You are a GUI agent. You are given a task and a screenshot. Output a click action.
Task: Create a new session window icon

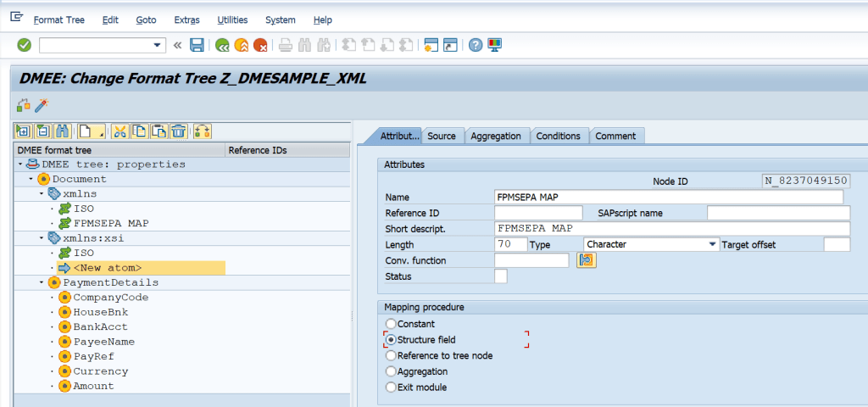point(431,46)
